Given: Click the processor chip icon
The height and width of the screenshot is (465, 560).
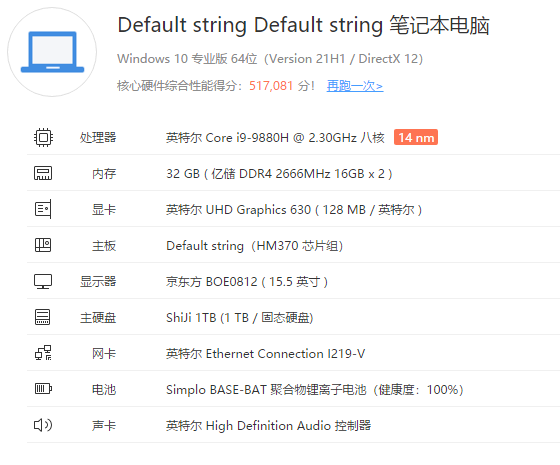Looking at the screenshot, I should pos(43,138).
